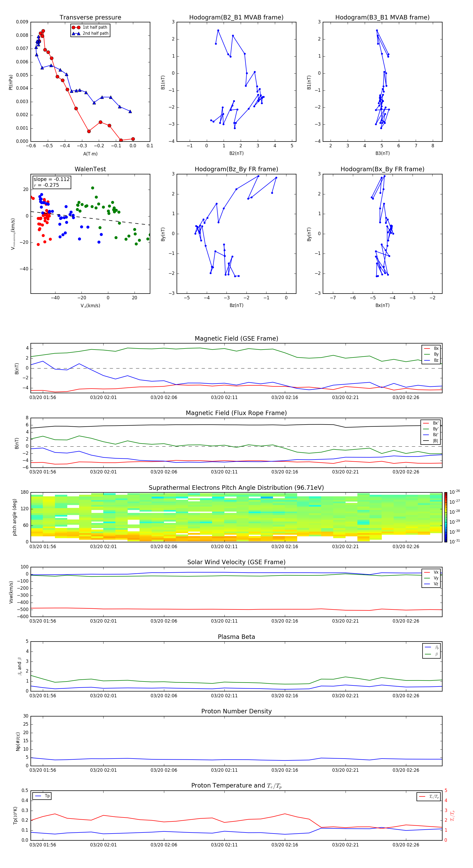Screen dimensions: 473x868
Task: Click the 'Proton Temperature and Te/Tp' title
Action: pyautogui.click(x=236, y=786)
